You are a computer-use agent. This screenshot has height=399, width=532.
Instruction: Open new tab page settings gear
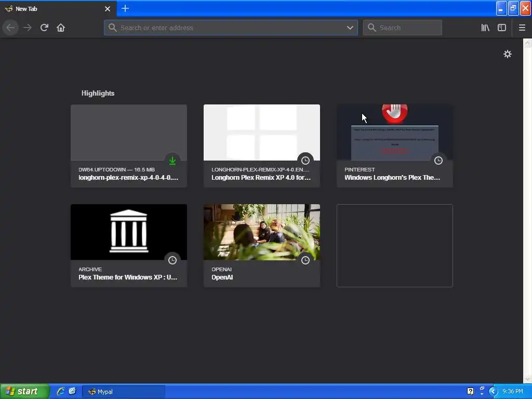click(507, 54)
